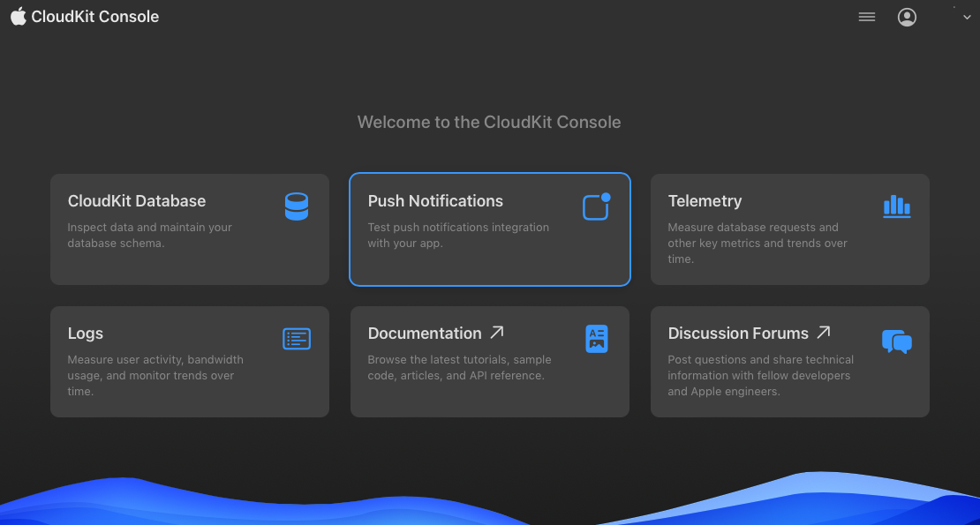Image resolution: width=980 pixels, height=525 pixels.
Task: Click the arrow next to Discussion Forums title
Action: click(x=824, y=332)
